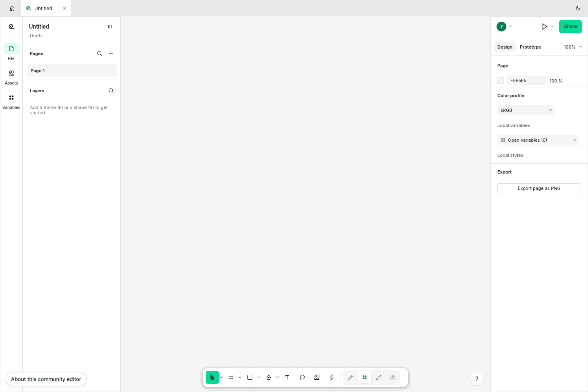Image resolution: width=588 pixels, height=392 pixels.
Task: Open the sRGB color profile dropdown
Action: (526, 110)
